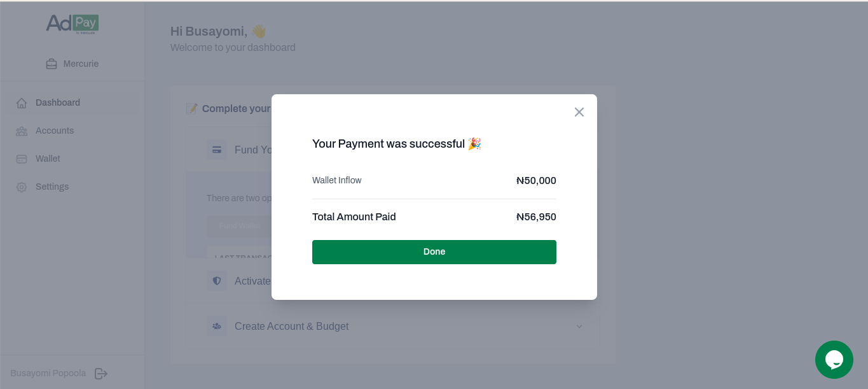This screenshot has width=868, height=389.
Task: Open the Accounts menu label
Action: tap(55, 131)
